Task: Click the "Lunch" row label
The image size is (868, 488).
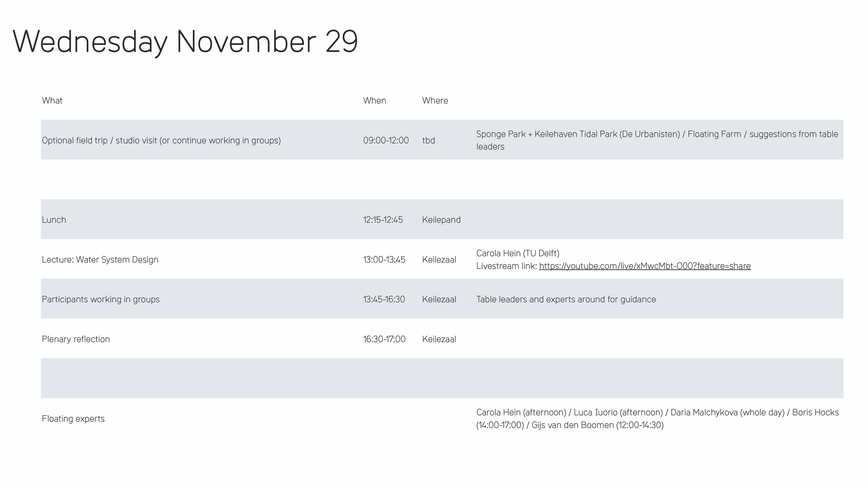Action: coord(54,220)
